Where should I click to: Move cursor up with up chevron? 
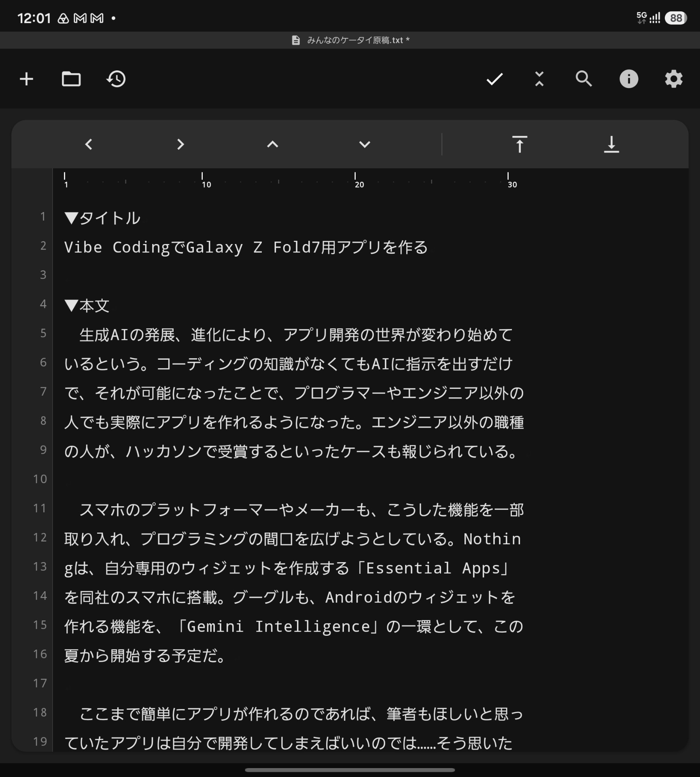pyautogui.click(x=273, y=144)
